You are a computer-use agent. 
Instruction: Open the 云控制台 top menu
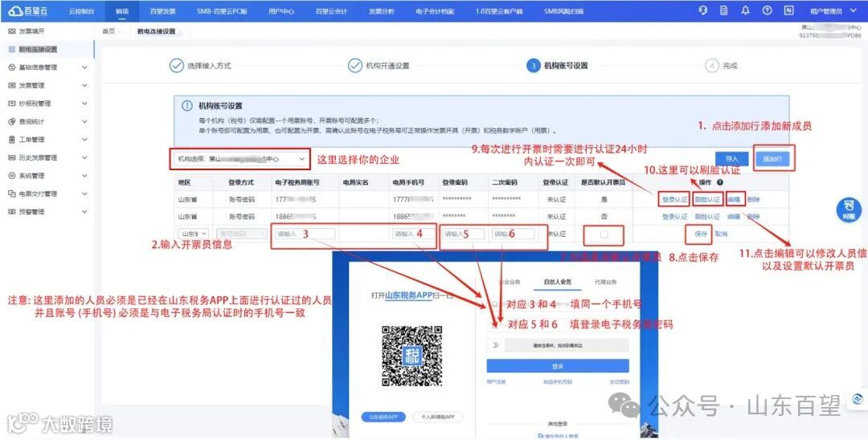tap(81, 11)
